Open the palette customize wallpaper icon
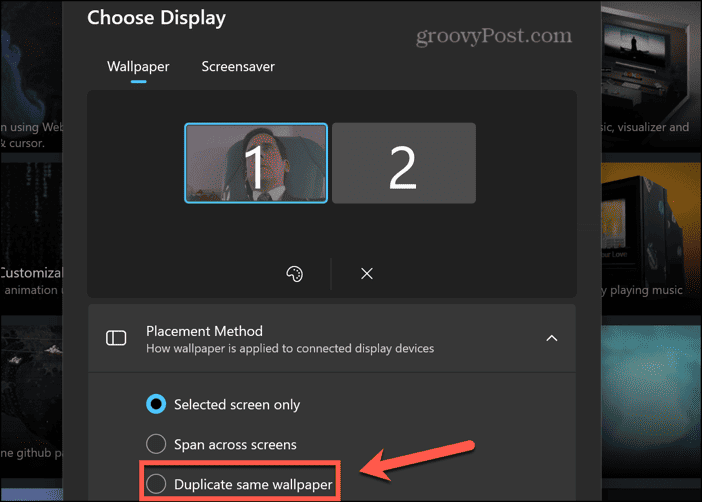 tap(295, 274)
